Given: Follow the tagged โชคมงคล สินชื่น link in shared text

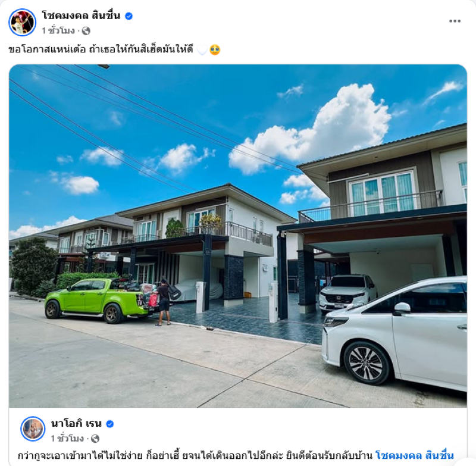Looking at the screenshot, I should tap(415, 456).
